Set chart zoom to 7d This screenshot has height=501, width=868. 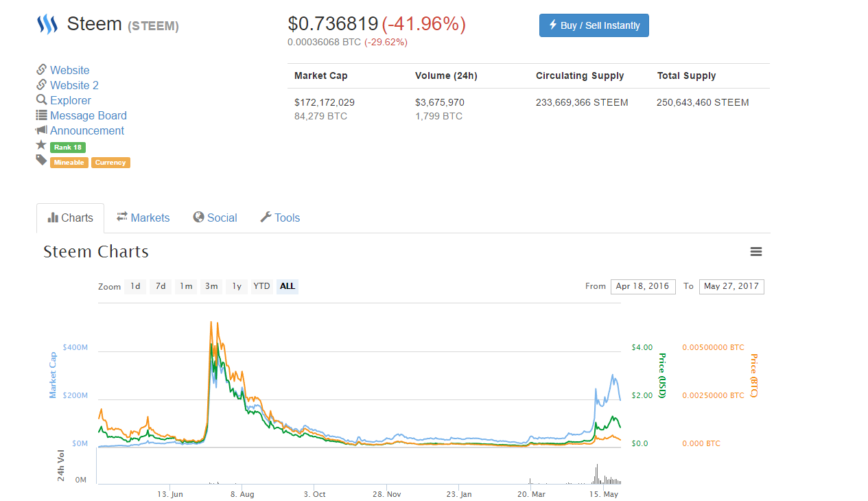161,286
